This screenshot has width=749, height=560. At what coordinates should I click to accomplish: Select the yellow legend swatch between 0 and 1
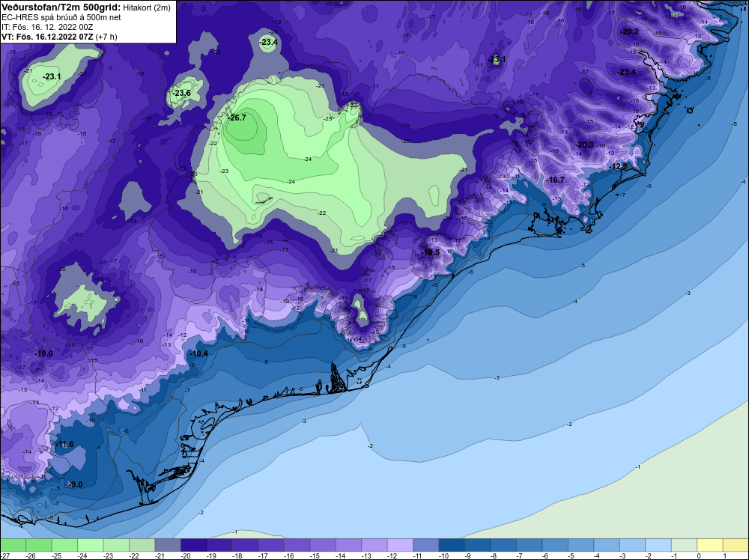710,545
